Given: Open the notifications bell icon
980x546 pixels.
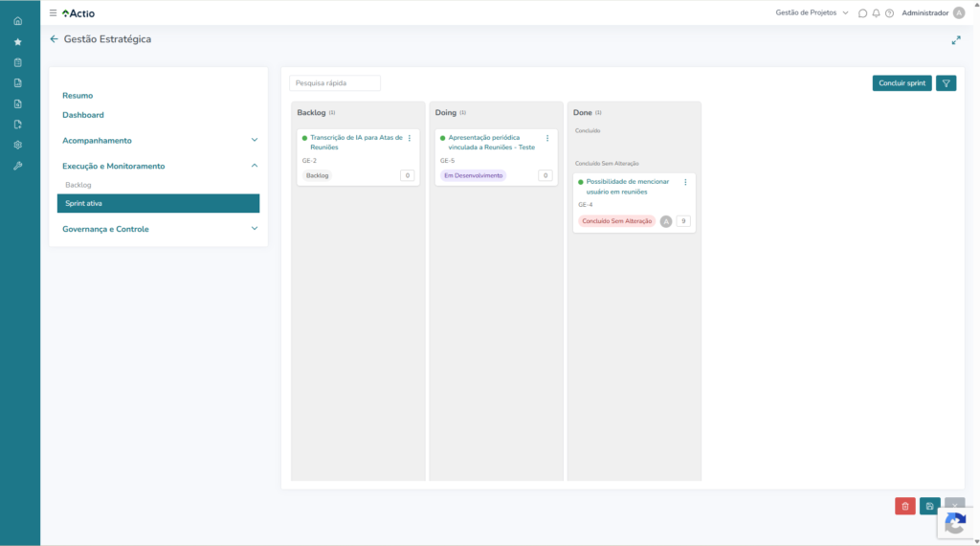Looking at the screenshot, I should coord(877,13).
